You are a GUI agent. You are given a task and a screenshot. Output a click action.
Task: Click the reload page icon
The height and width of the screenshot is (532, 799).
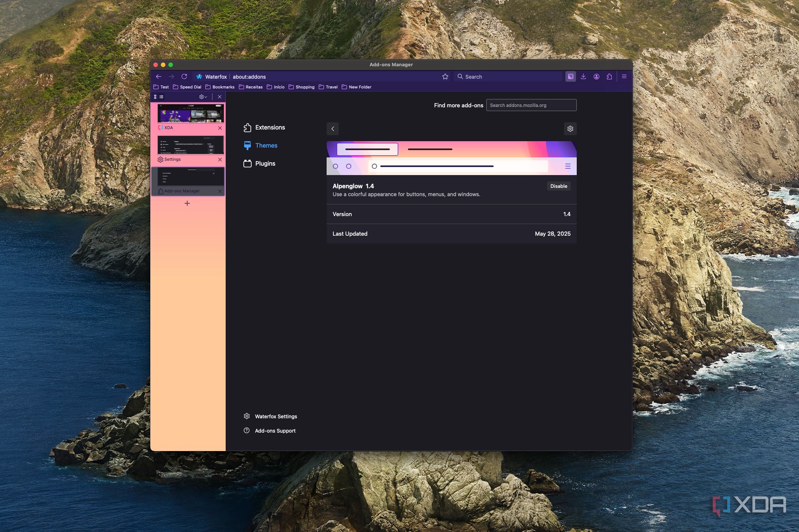point(184,76)
